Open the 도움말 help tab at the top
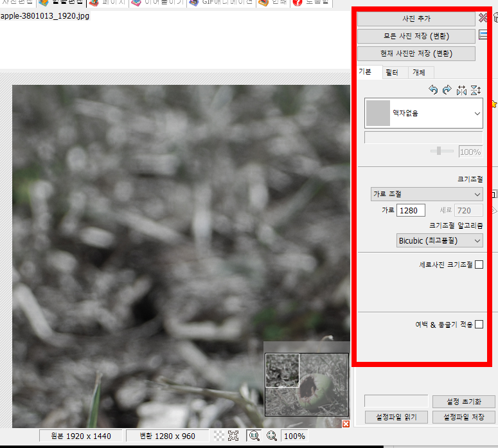Screen dimensions: 498x448 click(x=311, y=3)
